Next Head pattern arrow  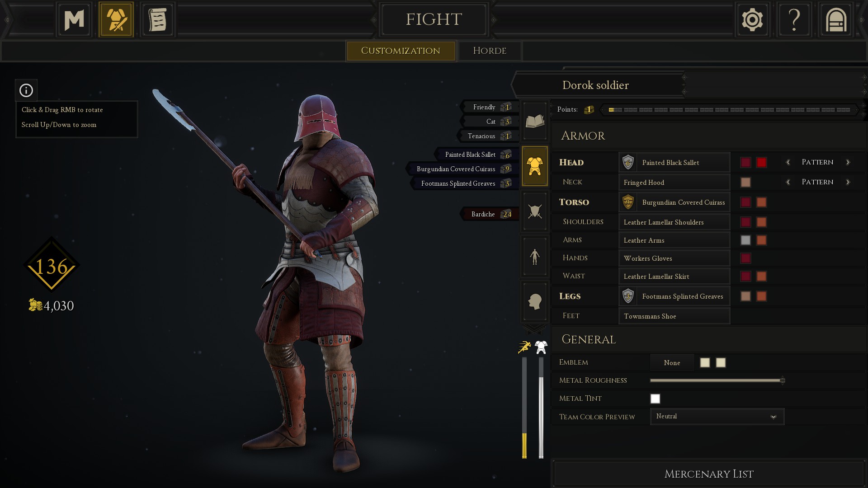point(848,162)
